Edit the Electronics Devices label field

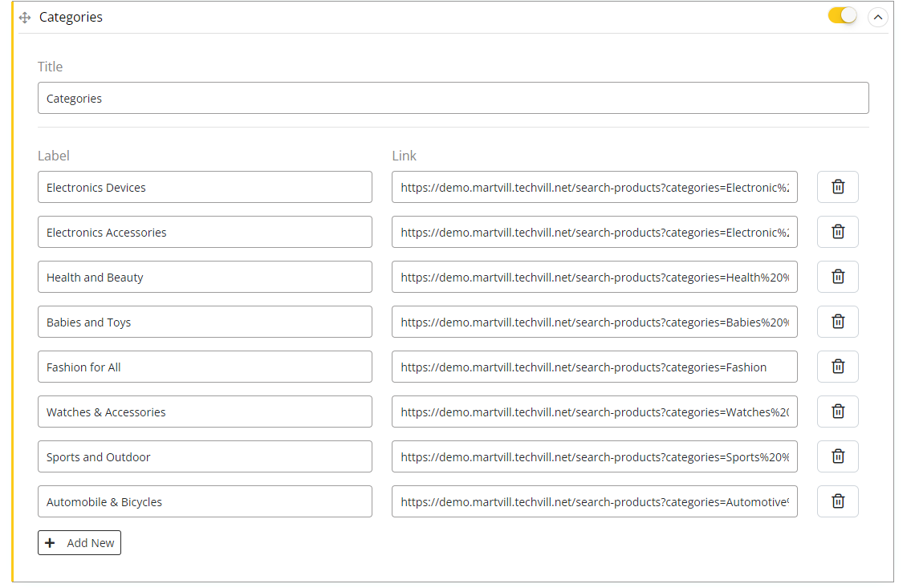coord(205,187)
